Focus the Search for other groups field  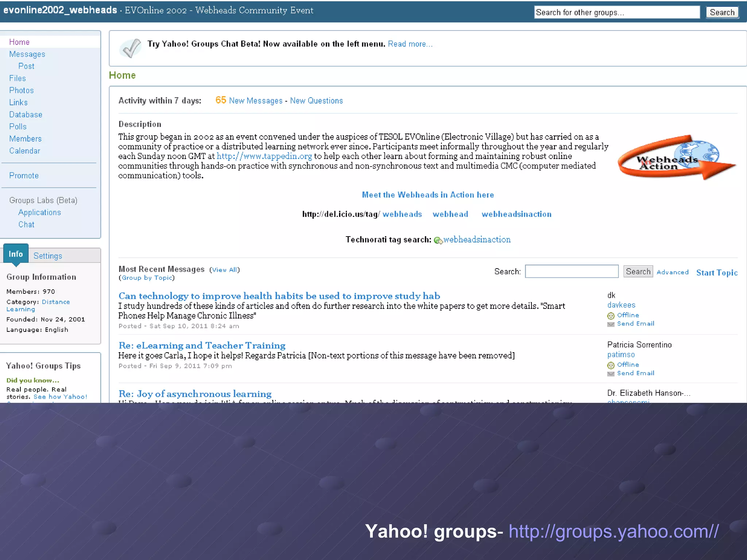click(x=617, y=12)
